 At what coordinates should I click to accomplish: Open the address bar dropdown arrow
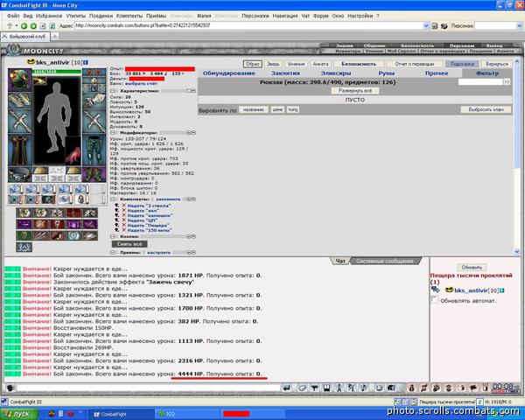[x=426, y=25]
